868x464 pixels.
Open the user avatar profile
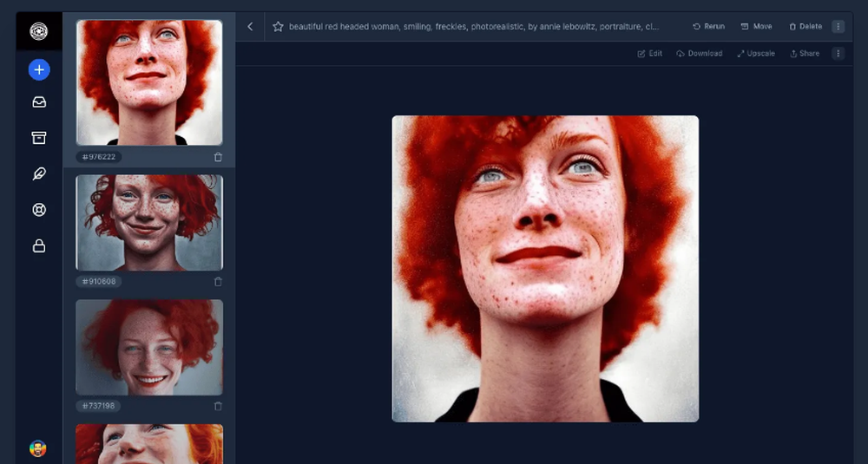(38, 448)
